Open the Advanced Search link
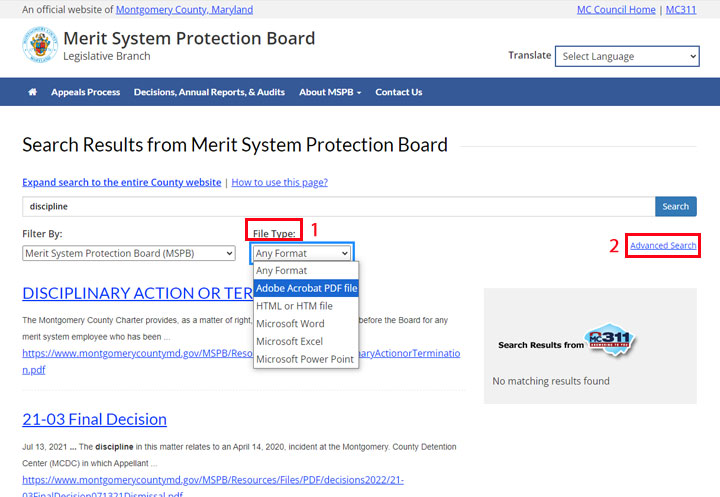Screen dimensions: 720x497 coord(663,246)
